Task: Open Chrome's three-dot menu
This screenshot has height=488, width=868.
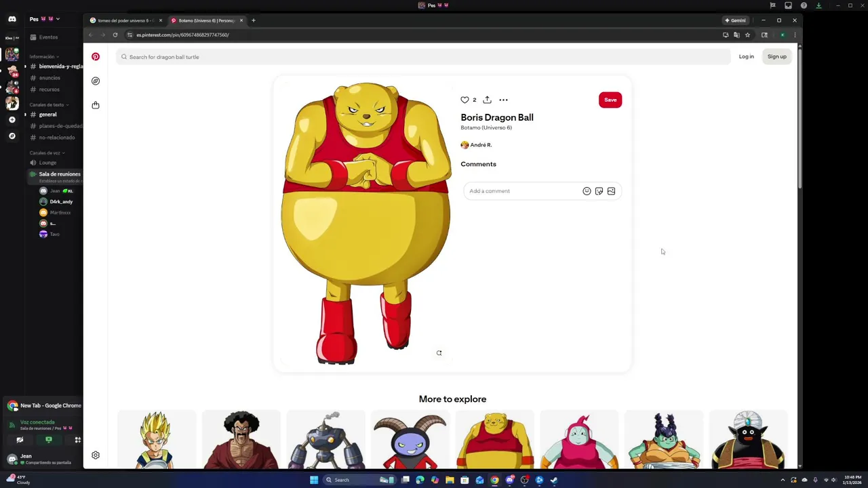Action: coord(794,35)
